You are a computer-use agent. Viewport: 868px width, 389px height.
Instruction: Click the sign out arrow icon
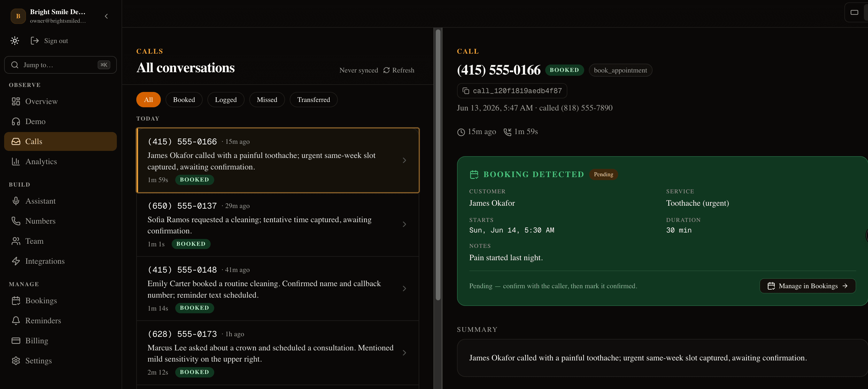coord(35,41)
